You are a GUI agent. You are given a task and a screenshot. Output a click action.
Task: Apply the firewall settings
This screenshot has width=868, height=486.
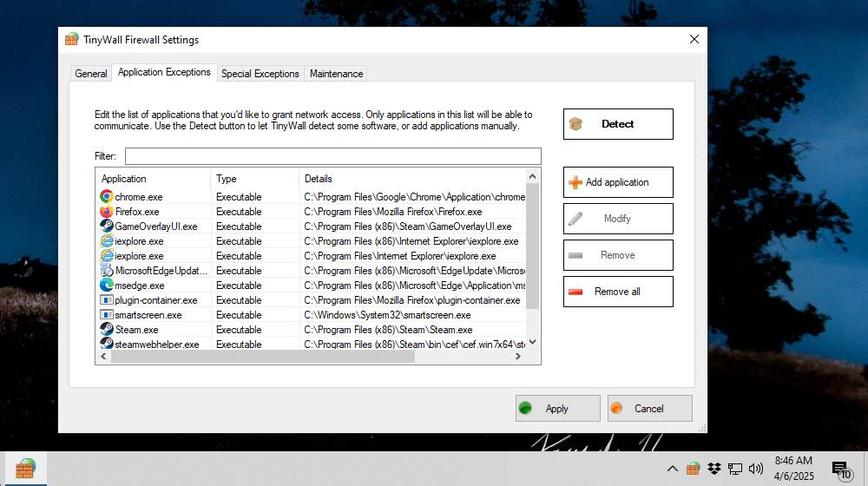tap(557, 409)
